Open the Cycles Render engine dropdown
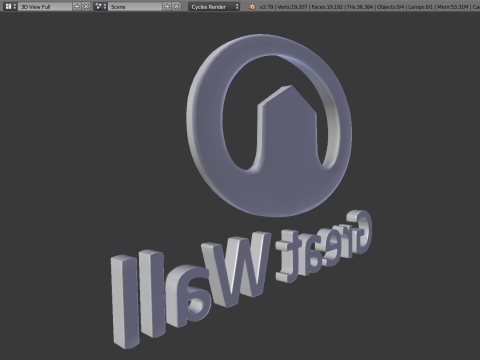Viewport: 480px width, 360px height. 214,6
